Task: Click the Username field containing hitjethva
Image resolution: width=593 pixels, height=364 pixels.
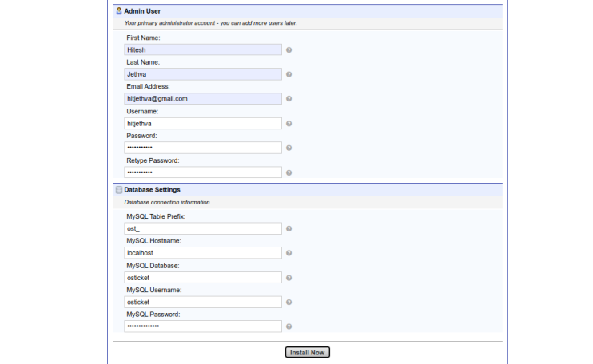Action: [203, 124]
